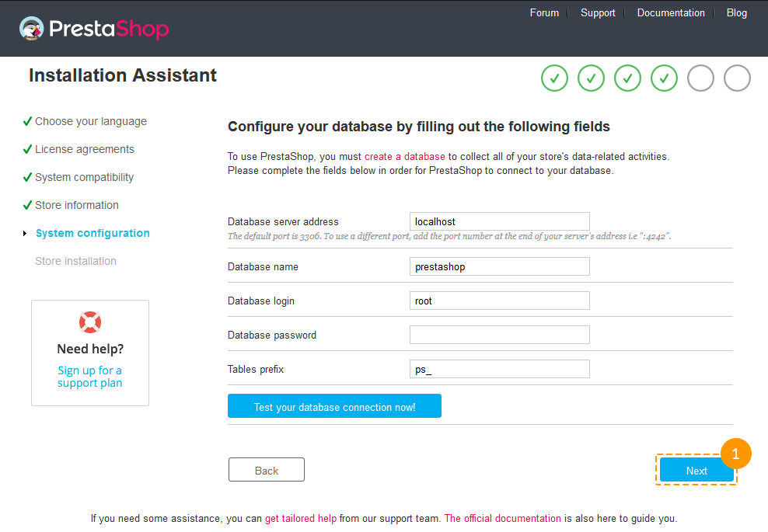Follow the get tailored help link
Image resolution: width=768 pixels, height=532 pixels.
[x=301, y=519]
